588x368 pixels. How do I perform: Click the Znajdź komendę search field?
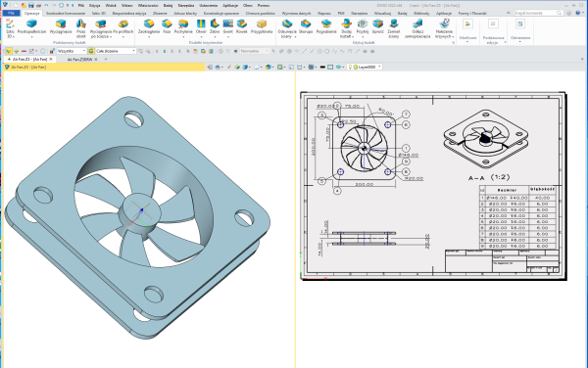tap(538, 13)
